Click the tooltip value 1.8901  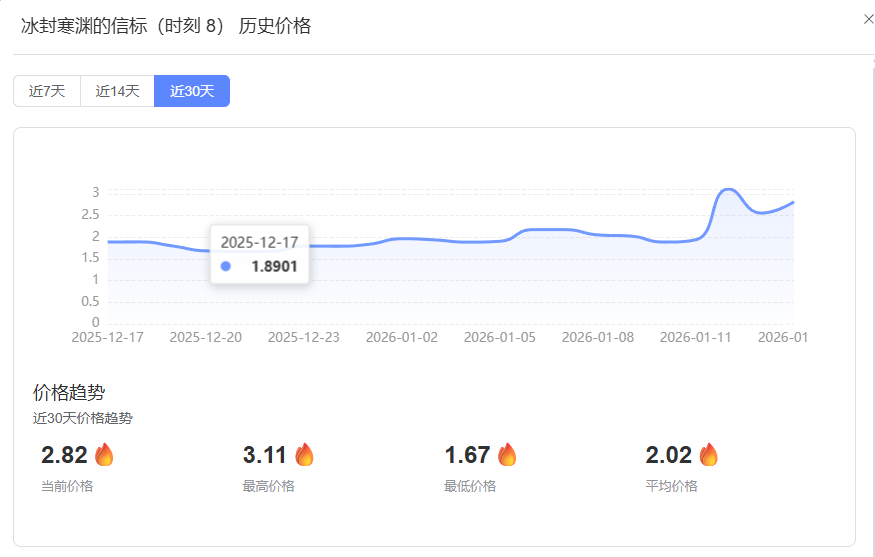pyautogui.click(x=274, y=266)
